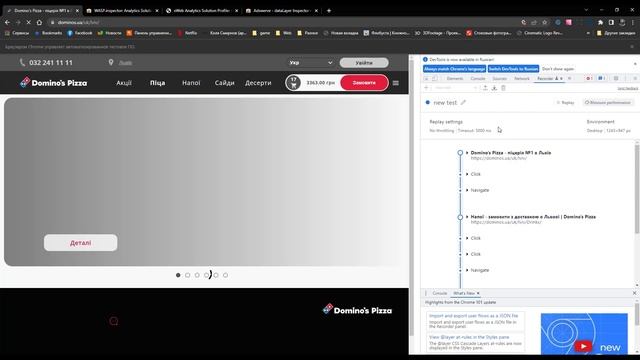Delete the recording with trash icon

coord(503,88)
